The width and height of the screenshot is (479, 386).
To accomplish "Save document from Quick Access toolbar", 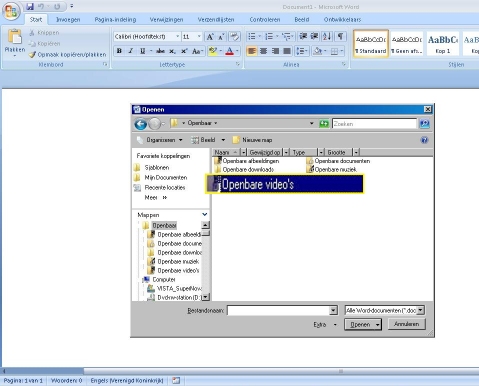I will (x=30, y=6).
